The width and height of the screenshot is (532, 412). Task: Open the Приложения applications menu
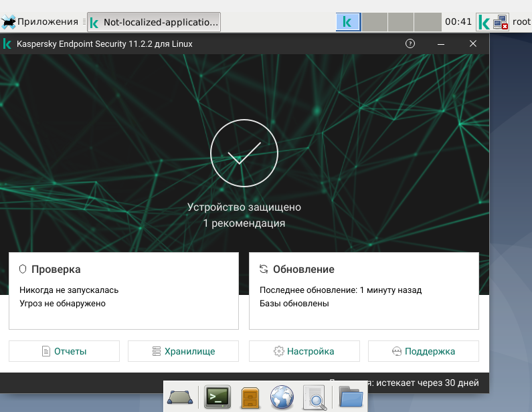[x=40, y=22]
